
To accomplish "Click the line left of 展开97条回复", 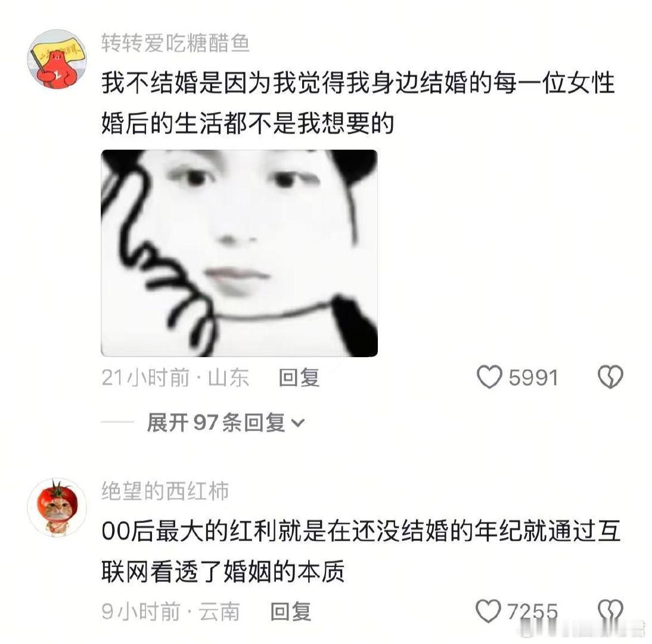I will pyautogui.click(x=117, y=422).
